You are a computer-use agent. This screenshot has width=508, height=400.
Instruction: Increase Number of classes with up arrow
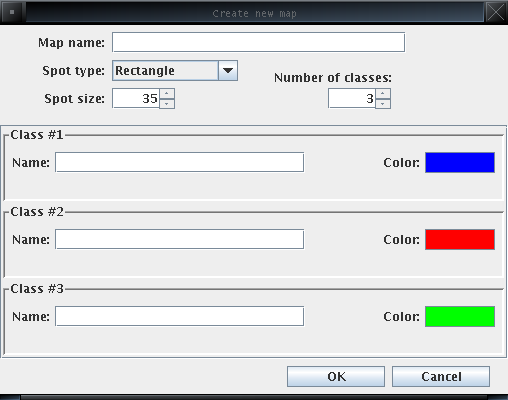[x=383, y=93]
